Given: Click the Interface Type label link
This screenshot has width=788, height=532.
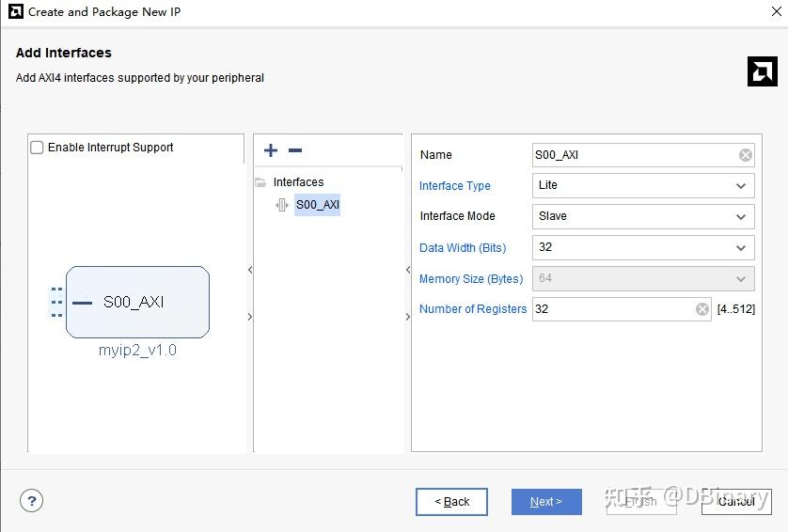Looking at the screenshot, I should (455, 186).
